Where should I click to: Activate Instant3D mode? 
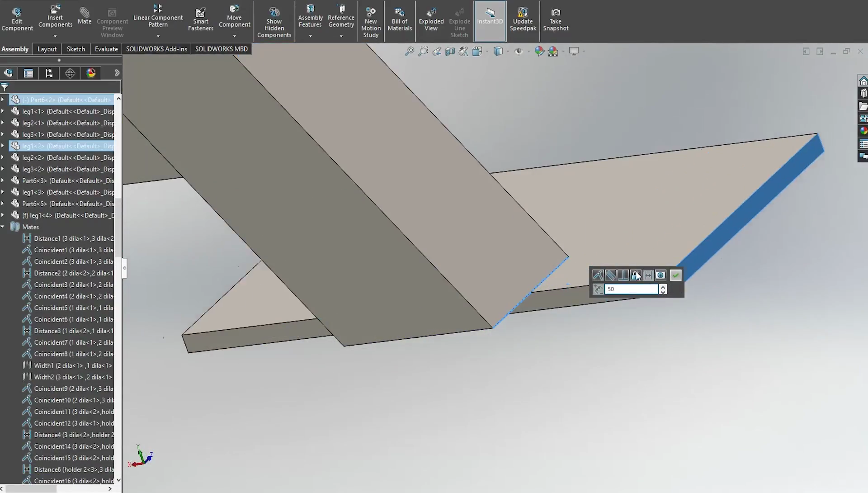click(490, 18)
